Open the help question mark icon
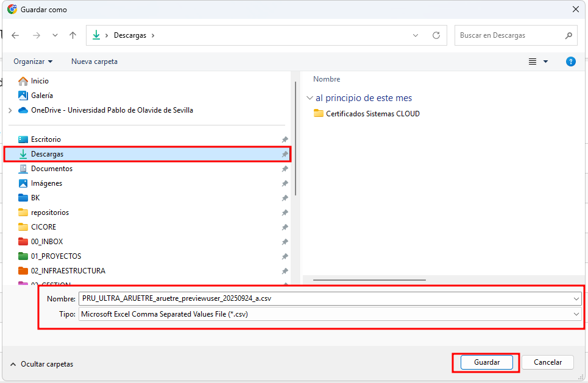The width and height of the screenshot is (588, 383). click(x=571, y=61)
